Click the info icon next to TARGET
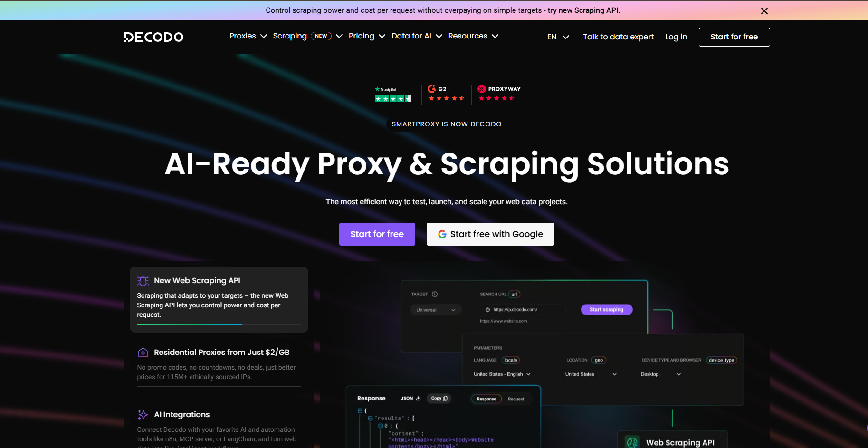The width and height of the screenshot is (868, 448). (x=435, y=294)
